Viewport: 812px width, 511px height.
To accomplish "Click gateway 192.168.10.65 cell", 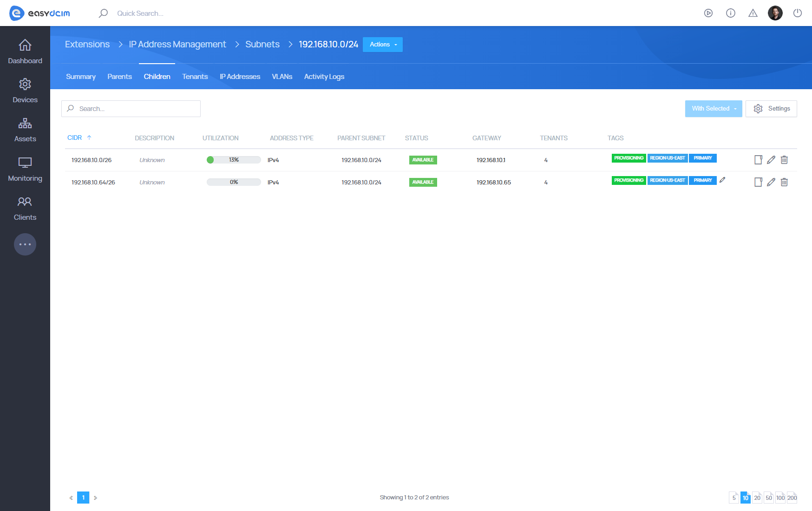I will click(x=493, y=182).
